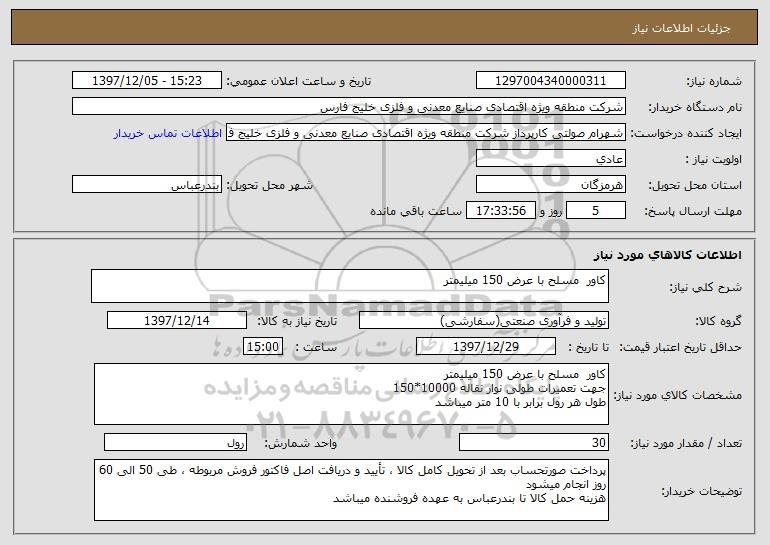The width and height of the screenshot is (770, 545).
Task: Click the section title اطلاعات کالاهای مورد نیاز
Action: pos(667,255)
